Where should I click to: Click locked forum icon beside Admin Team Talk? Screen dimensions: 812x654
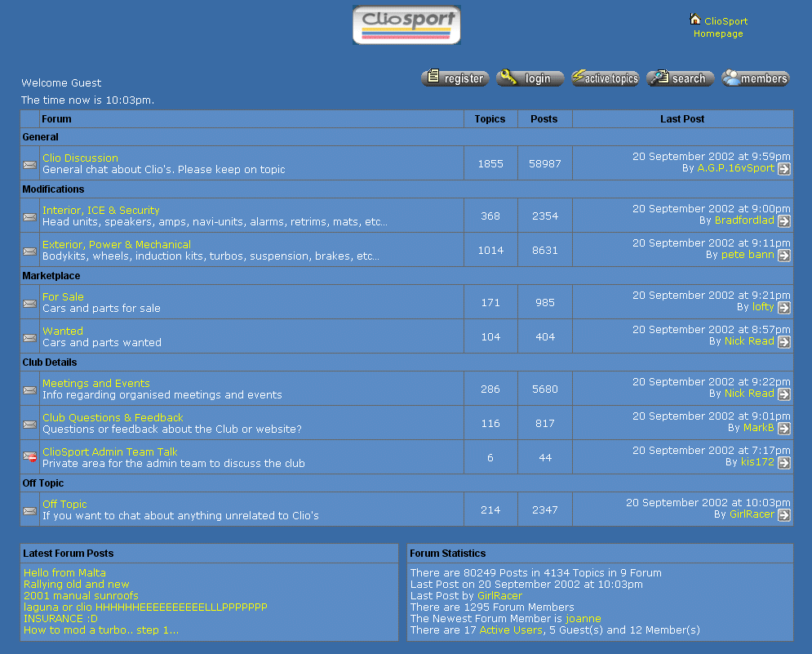[x=30, y=457]
